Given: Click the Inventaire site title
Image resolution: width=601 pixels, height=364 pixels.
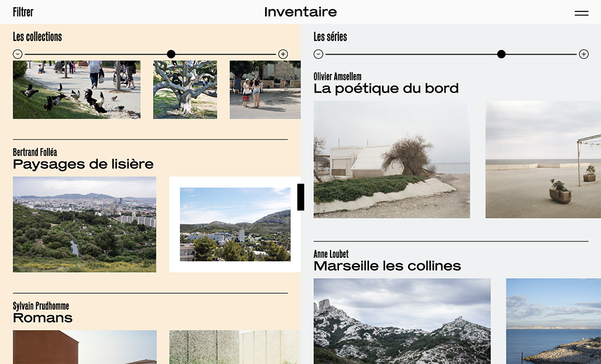Looking at the screenshot, I should (300, 12).
